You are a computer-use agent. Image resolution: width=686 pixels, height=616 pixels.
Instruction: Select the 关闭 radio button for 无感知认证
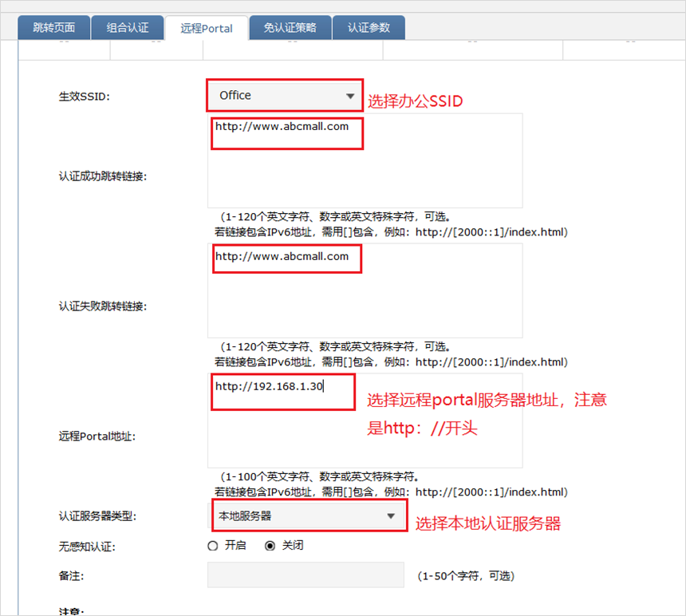270,546
